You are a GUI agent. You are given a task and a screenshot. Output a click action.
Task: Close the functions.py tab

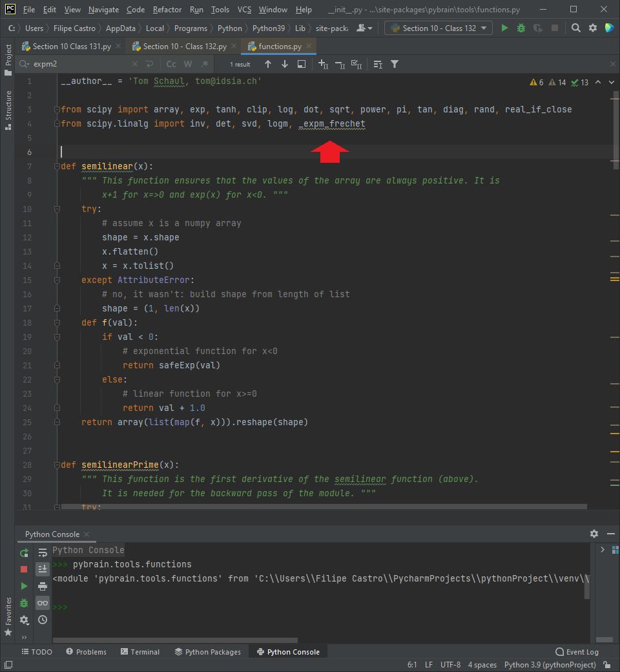(309, 47)
